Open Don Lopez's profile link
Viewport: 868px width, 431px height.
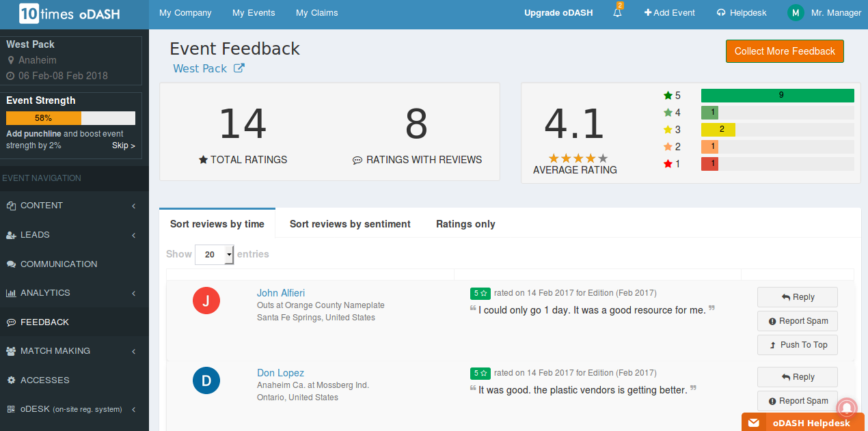pyautogui.click(x=280, y=373)
